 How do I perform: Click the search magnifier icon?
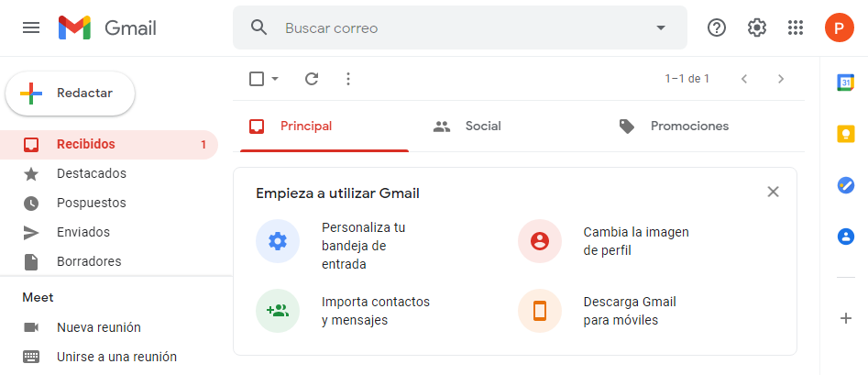point(259,28)
